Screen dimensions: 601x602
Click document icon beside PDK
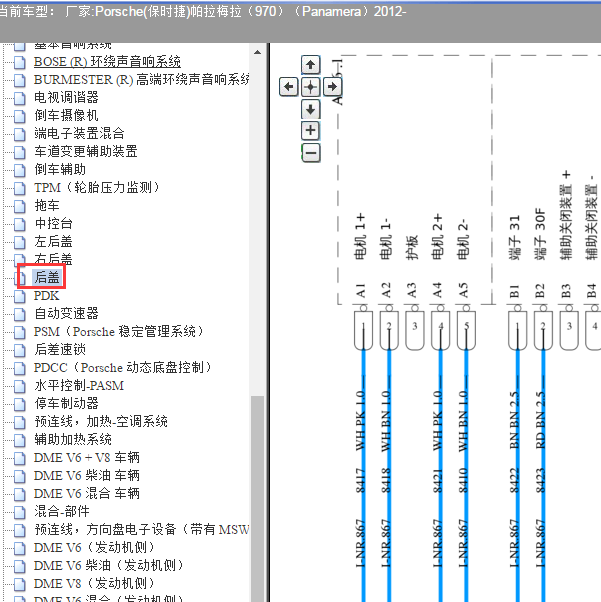pos(20,296)
